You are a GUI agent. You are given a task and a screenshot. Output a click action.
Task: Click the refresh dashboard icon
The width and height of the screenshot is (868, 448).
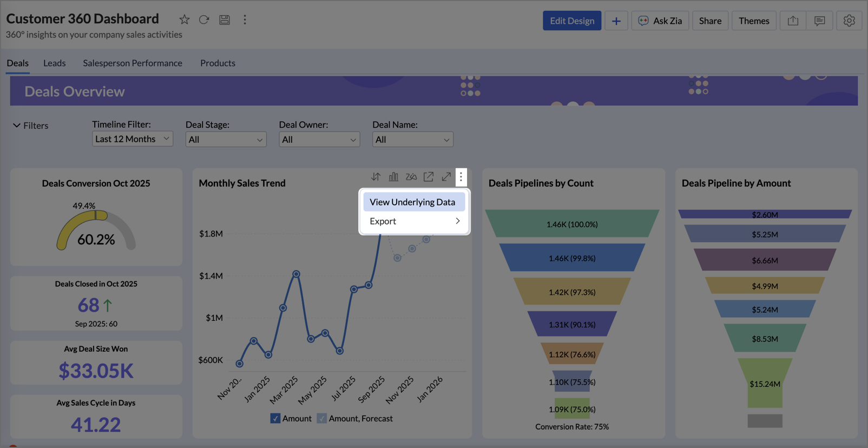(204, 20)
